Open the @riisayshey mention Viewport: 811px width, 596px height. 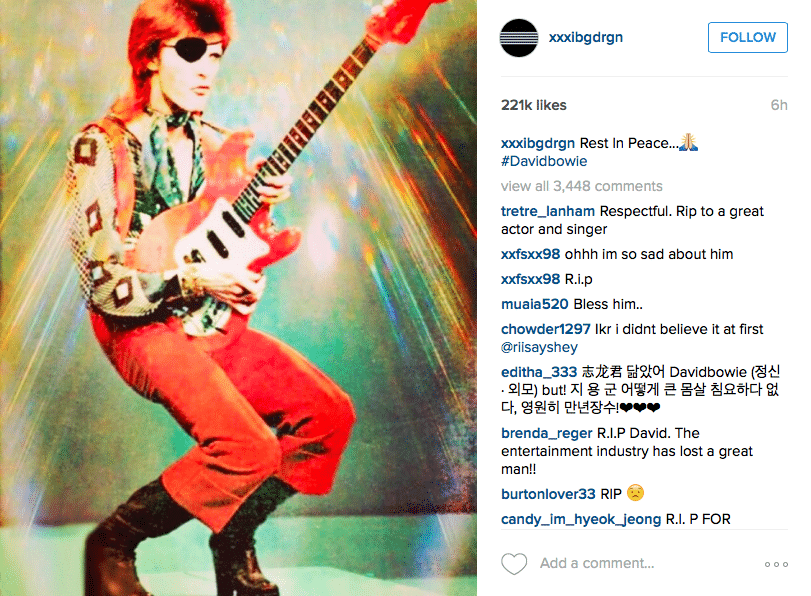click(x=539, y=347)
